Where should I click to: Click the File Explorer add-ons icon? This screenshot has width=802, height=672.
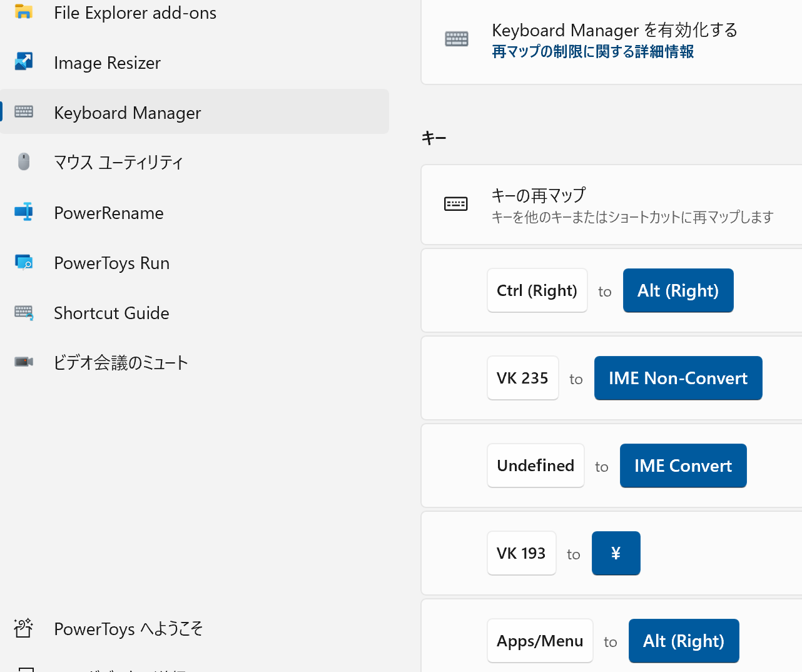(x=24, y=12)
